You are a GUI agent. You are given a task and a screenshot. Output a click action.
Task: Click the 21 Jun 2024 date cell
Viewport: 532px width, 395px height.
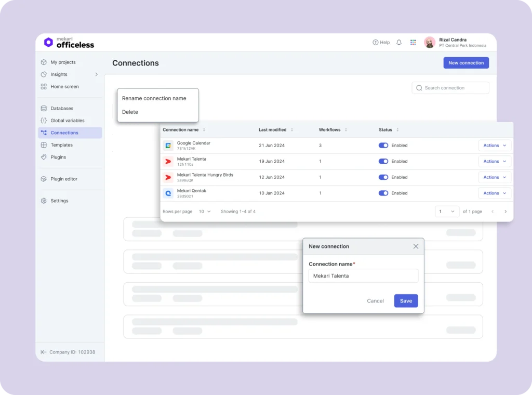[x=272, y=145]
